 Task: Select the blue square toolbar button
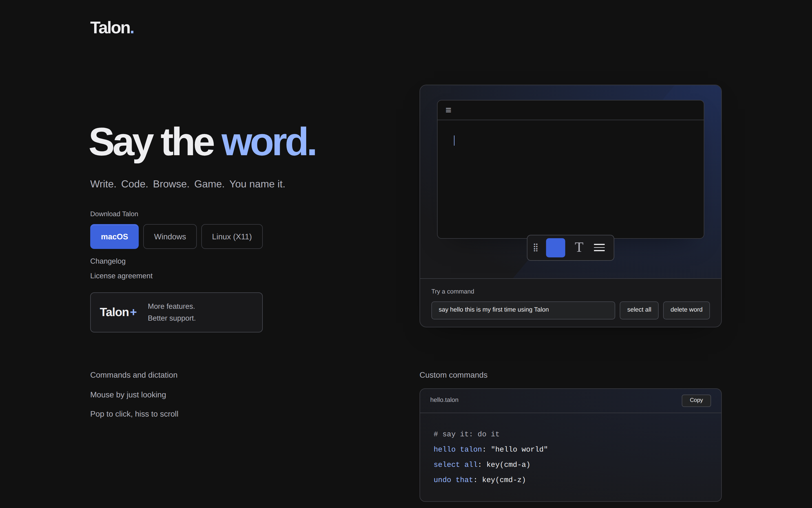click(555, 248)
